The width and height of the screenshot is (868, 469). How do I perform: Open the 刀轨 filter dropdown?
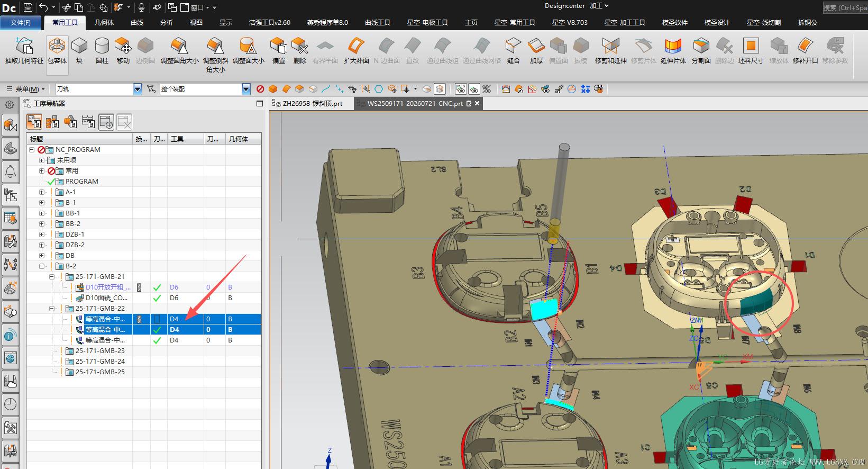pos(138,89)
